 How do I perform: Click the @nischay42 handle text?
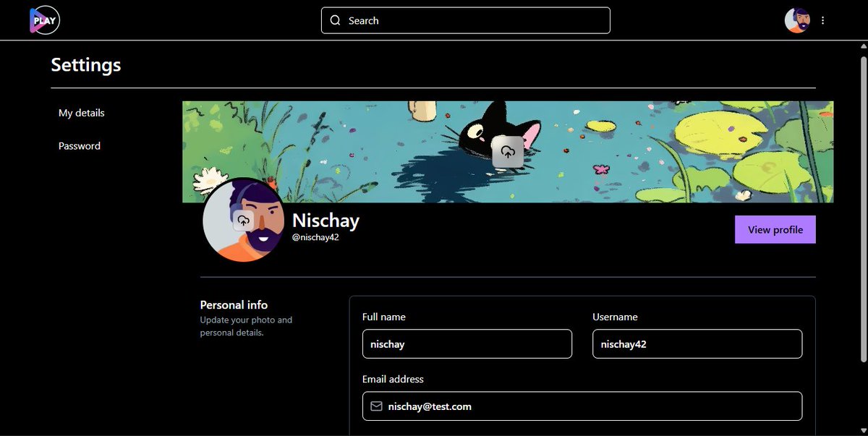click(x=315, y=237)
